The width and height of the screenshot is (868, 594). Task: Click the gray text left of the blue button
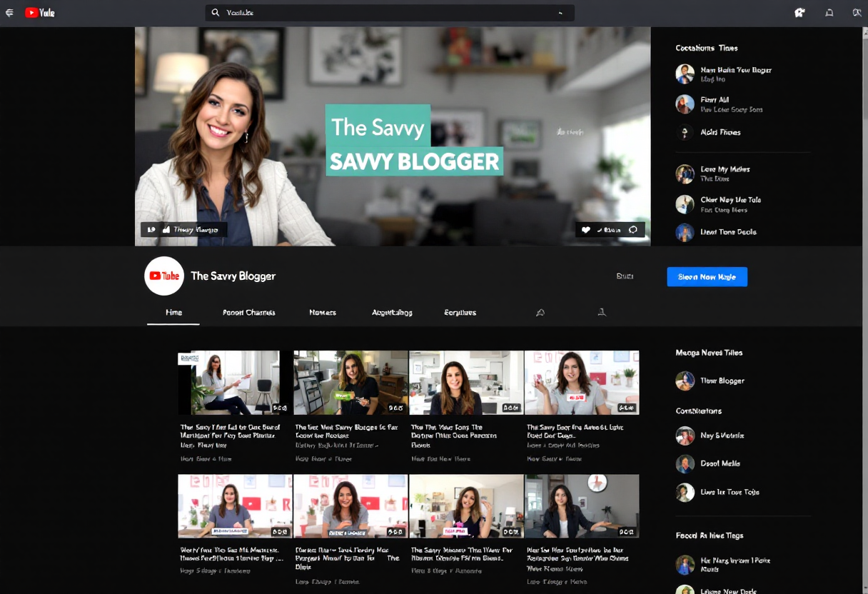[625, 276]
